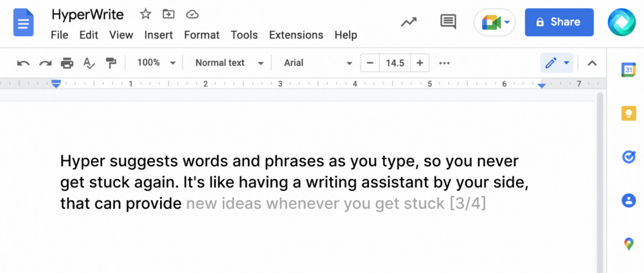Check cloud save status icon
Screen dimensions: 644x273
pos(192,14)
